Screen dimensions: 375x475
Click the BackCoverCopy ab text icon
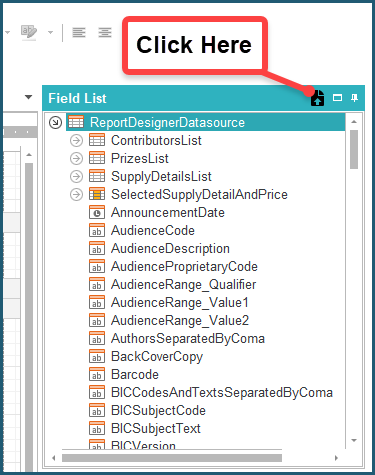click(x=97, y=356)
